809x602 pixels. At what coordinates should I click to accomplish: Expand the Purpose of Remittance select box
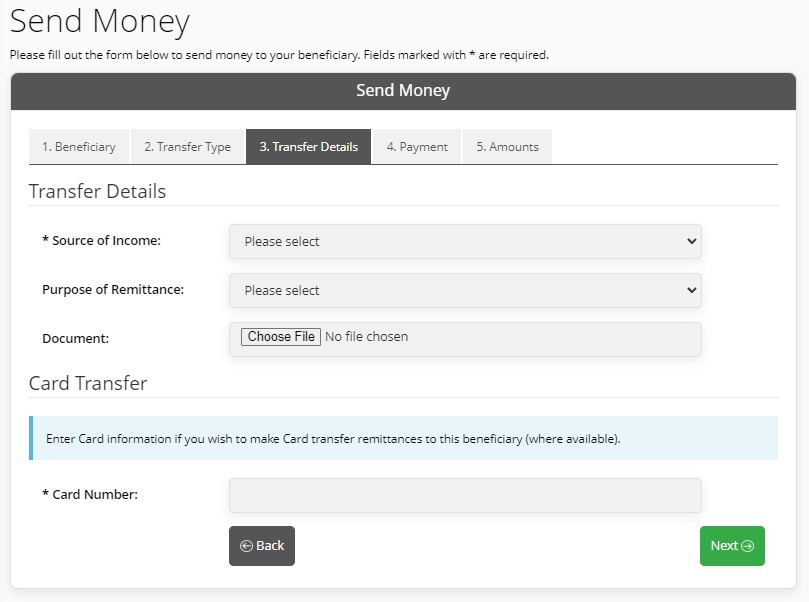tap(465, 290)
